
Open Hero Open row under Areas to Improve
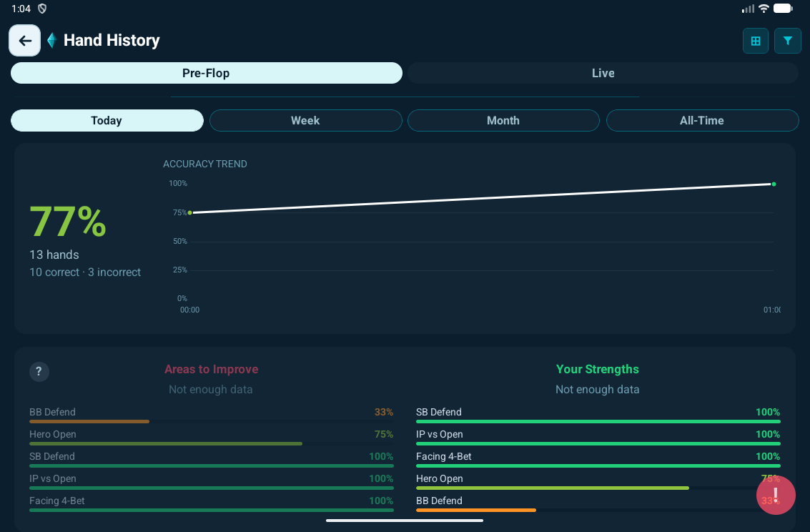[x=211, y=438]
